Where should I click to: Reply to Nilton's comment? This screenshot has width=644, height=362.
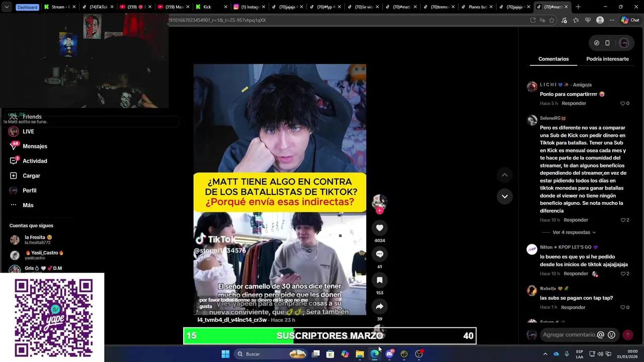pyautogui.click(x=576, y=274)
